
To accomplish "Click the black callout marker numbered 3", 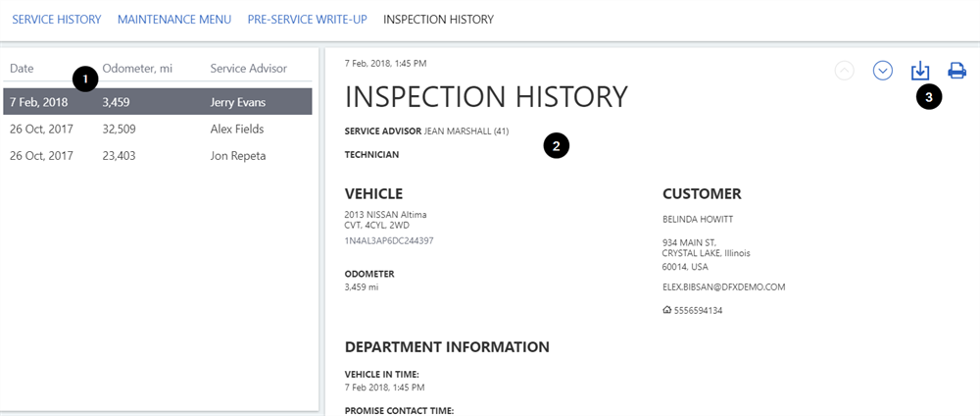I will coord(929,96).
